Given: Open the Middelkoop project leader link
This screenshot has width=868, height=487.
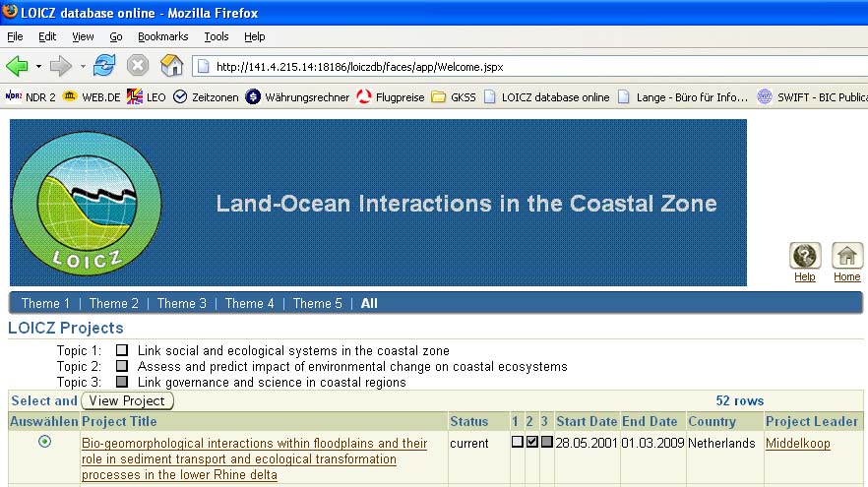Looking at the screenshot, I should pyautogui.click(x=797, y=444).
